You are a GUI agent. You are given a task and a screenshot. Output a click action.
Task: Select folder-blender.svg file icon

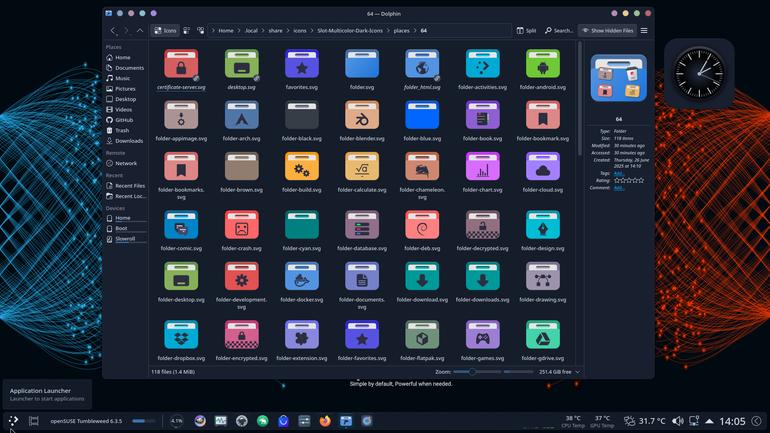point(362,115)
